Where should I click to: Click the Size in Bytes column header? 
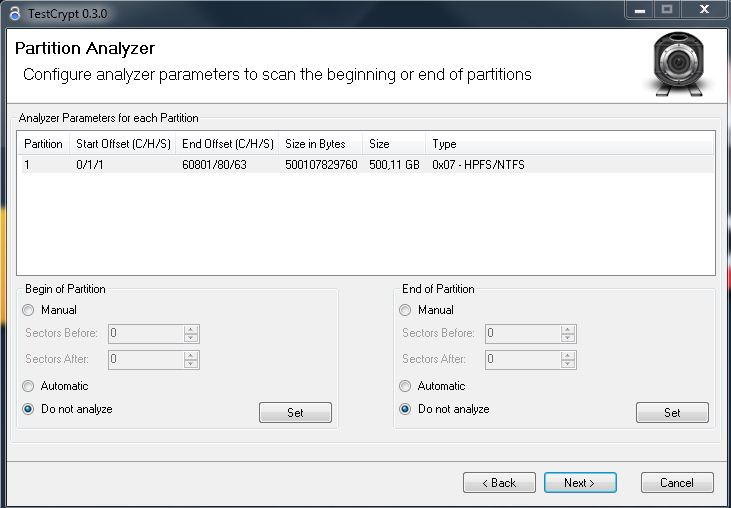coord(321,144)
